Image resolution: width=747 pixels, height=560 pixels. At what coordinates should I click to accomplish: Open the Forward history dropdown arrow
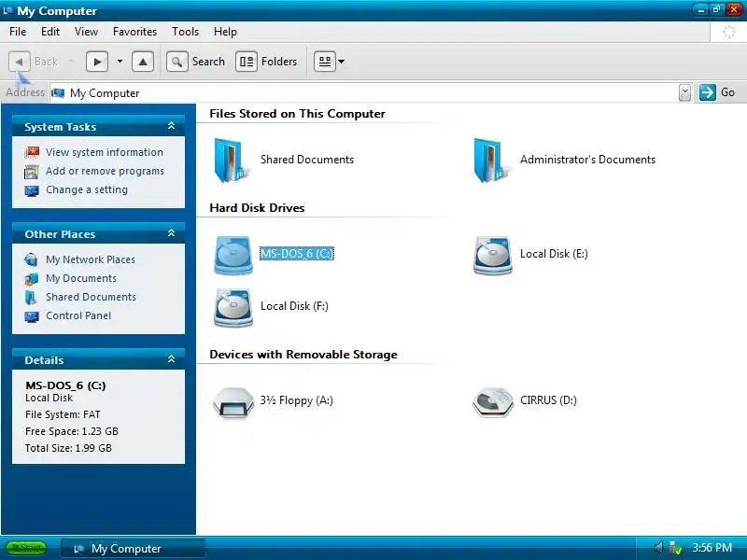click(x=120, y=62)
